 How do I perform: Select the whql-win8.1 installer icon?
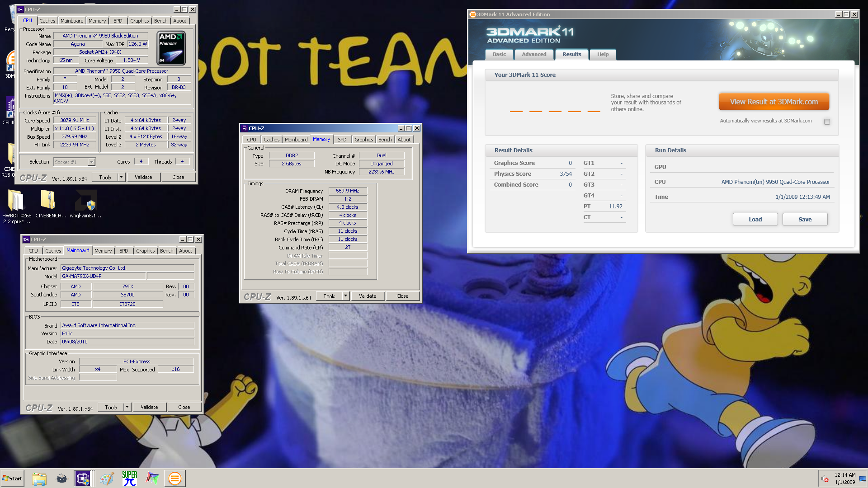tap(86, 204)
